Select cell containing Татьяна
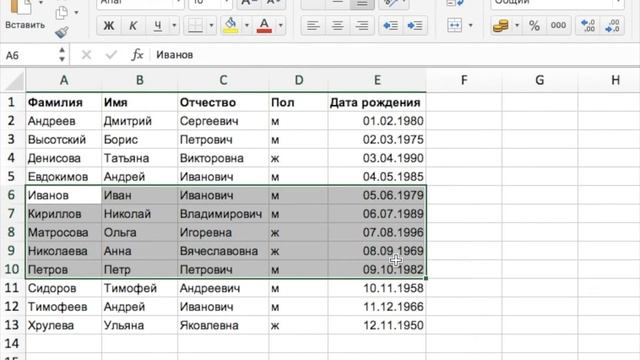Viewport: 640px width, 360px height. pyautogui.click(x=140, y=158)
